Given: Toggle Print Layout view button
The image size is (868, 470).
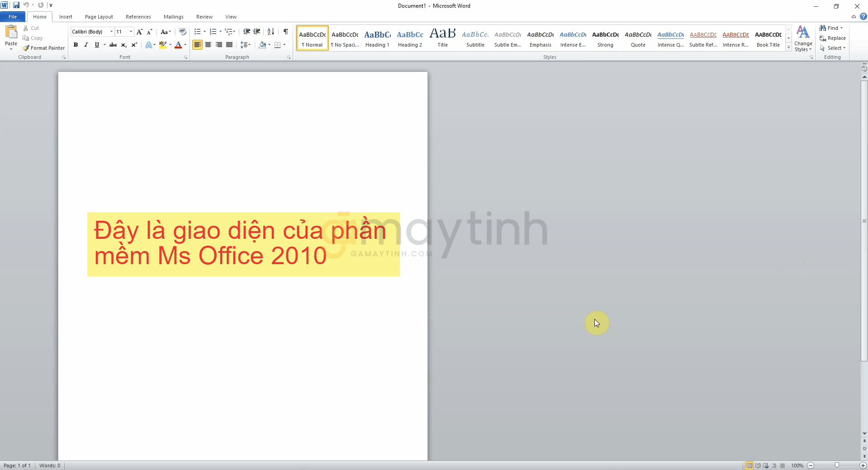Looking at the screenshot, I should click(749, 465).
